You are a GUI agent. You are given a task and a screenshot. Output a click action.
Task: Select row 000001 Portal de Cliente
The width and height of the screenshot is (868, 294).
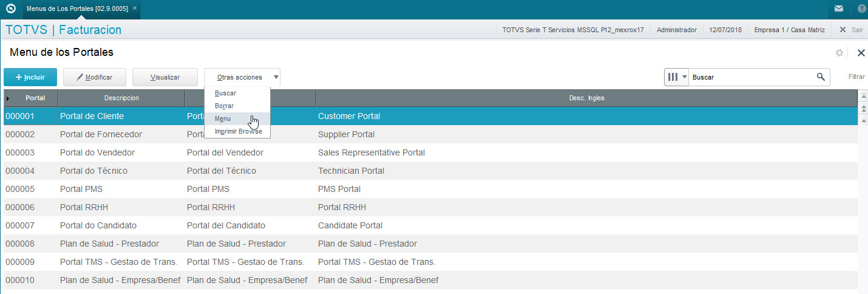coord(430,116)
